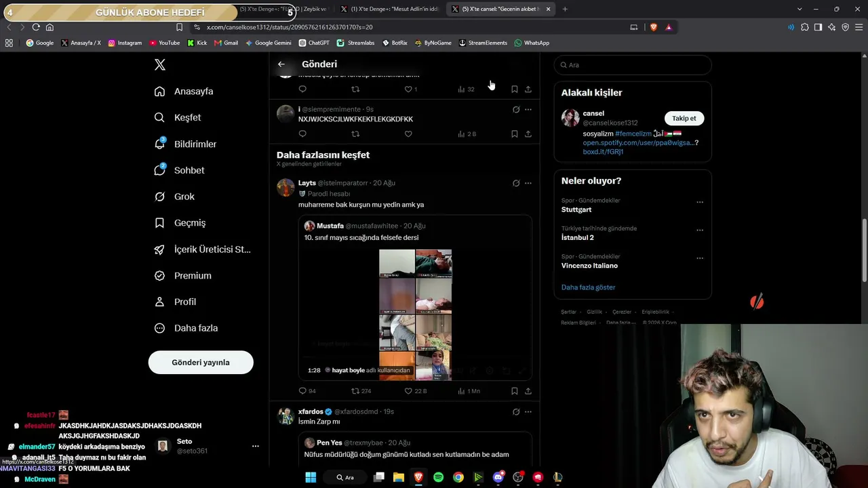Open Spotify from the taskbar

(438, 478)
